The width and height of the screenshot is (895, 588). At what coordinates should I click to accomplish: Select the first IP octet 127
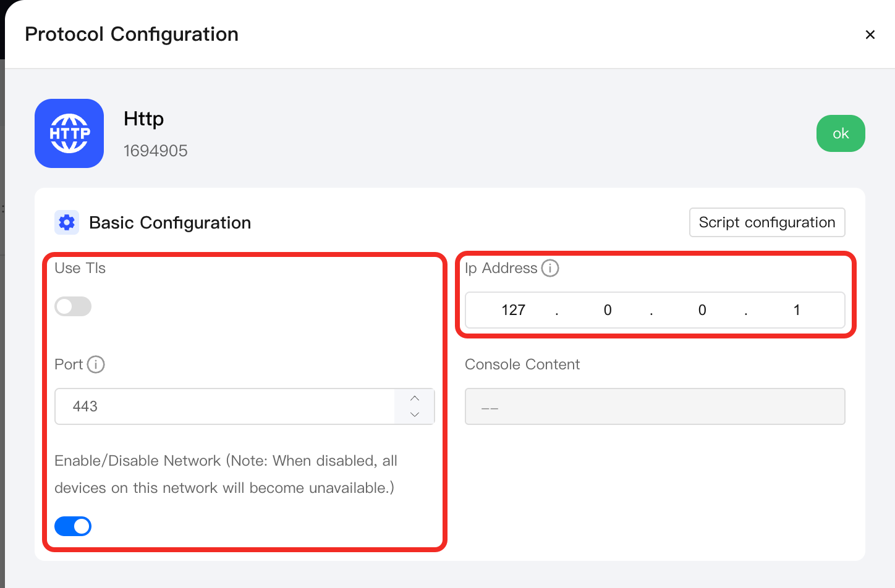tap(513, 310)
